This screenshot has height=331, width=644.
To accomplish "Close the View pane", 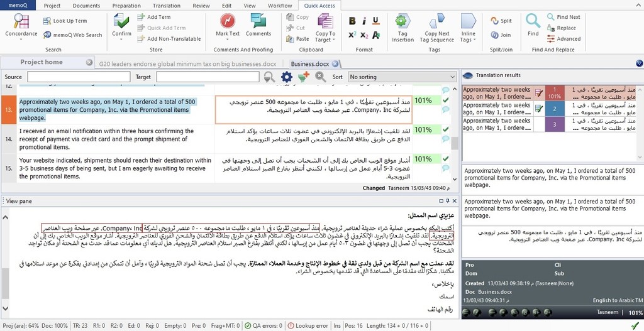I will point(454,201).
